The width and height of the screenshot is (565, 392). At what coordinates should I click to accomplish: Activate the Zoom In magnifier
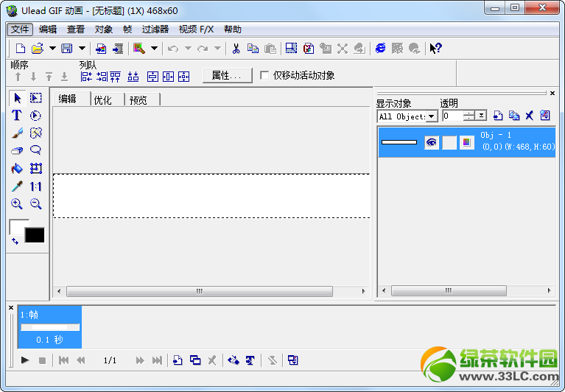pos(17,203)
